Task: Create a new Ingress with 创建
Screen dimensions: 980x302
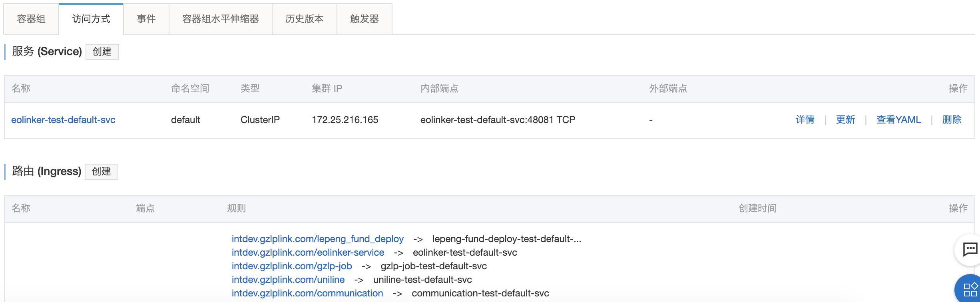Action: pos(102,171)
